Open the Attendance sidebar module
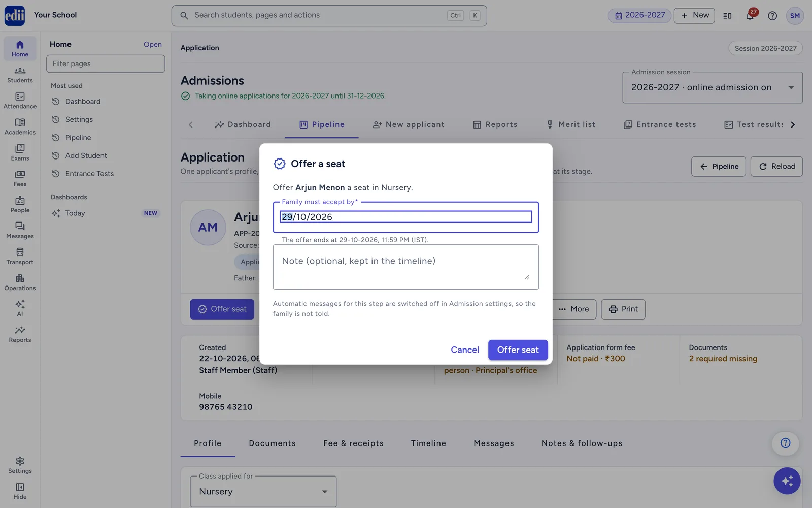The width and height of the screenshot is (812, 508). point(20,101)
